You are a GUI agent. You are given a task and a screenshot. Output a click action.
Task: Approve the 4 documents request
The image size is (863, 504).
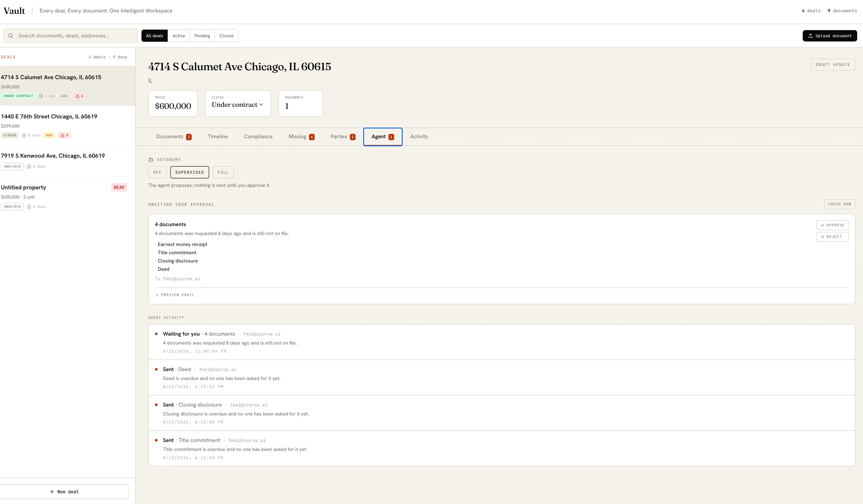832,225
